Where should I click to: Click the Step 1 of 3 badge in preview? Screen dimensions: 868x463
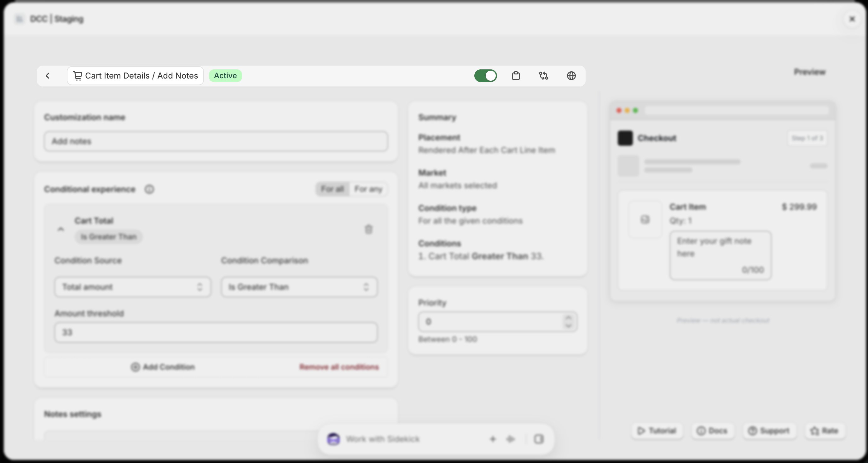[807, 138]
